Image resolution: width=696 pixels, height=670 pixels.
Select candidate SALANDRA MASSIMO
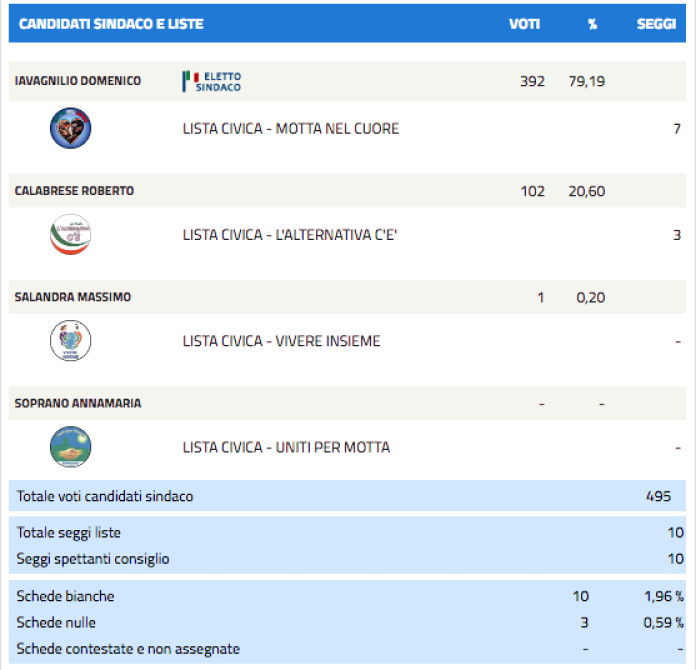pyautogui.click(x=73, y=297)
